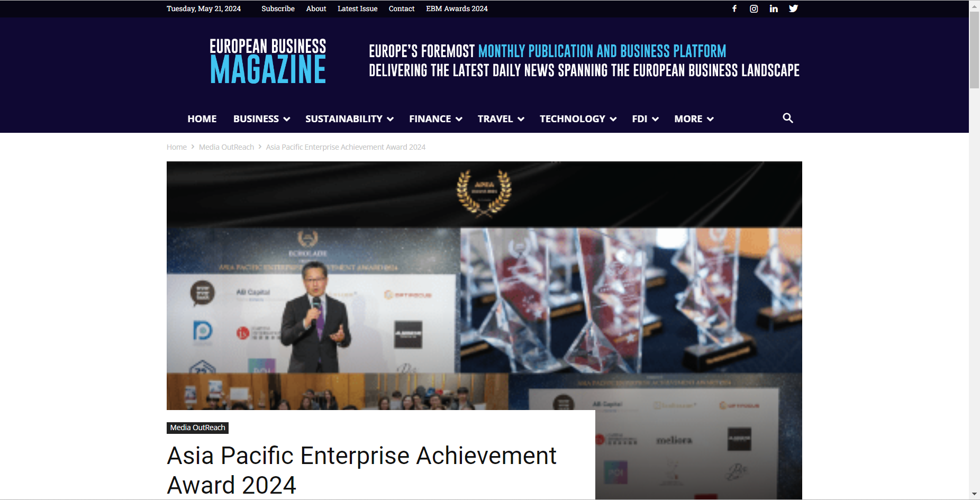This screenshot has height=500, width=980.
Task: Click the European Business Magazine logo
Action: (268, 61)
